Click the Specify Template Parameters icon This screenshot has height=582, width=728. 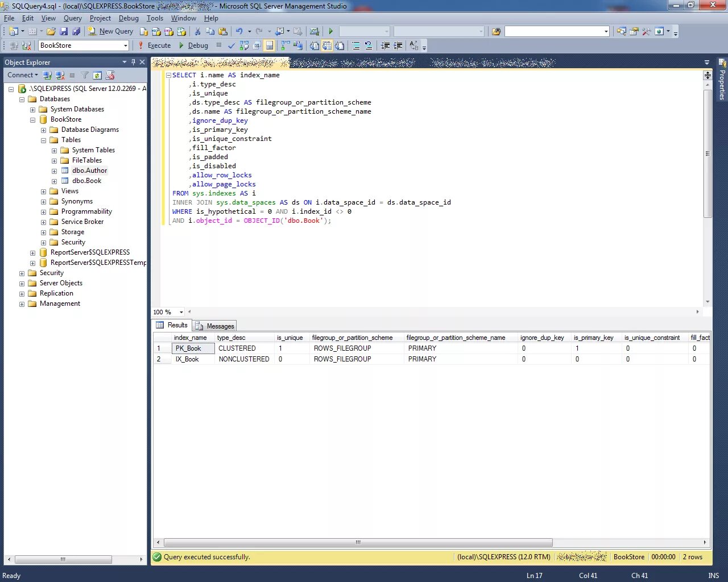coord(414,45)
